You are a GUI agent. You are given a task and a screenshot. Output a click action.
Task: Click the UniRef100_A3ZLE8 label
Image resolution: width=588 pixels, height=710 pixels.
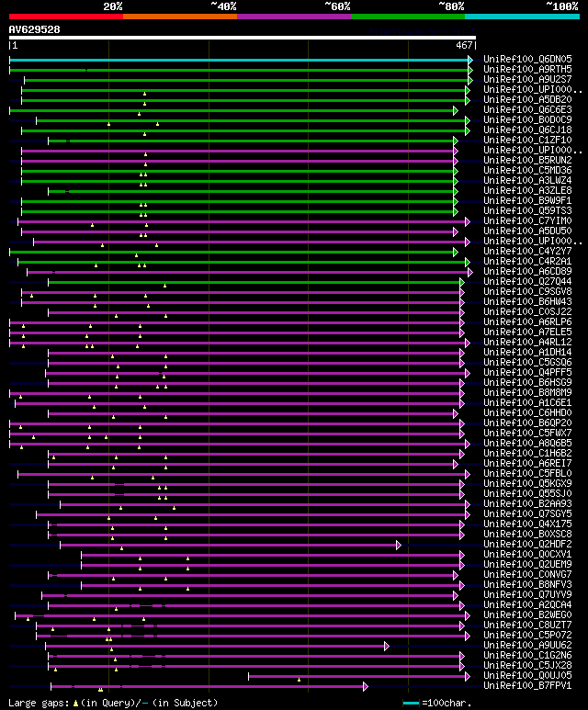527,191
